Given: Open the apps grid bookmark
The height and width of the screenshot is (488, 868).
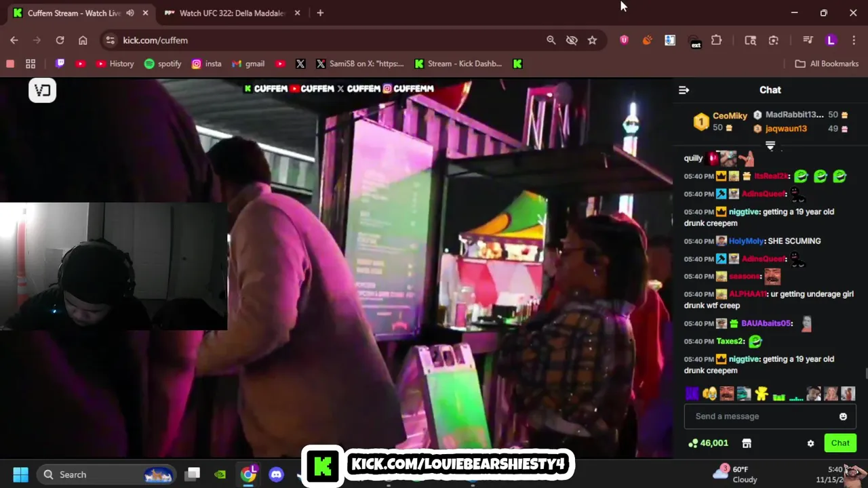Looking at the screenshot, I should 31,64.
